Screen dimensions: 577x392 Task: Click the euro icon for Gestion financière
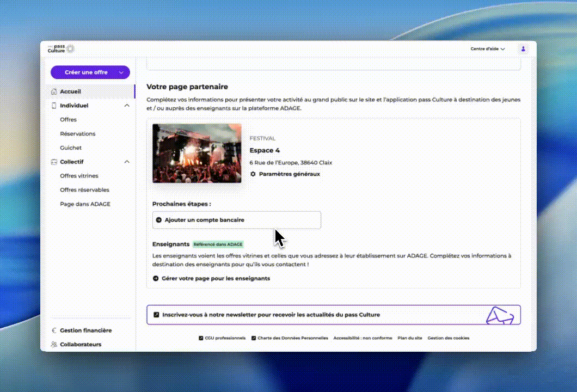pos(54,330)
